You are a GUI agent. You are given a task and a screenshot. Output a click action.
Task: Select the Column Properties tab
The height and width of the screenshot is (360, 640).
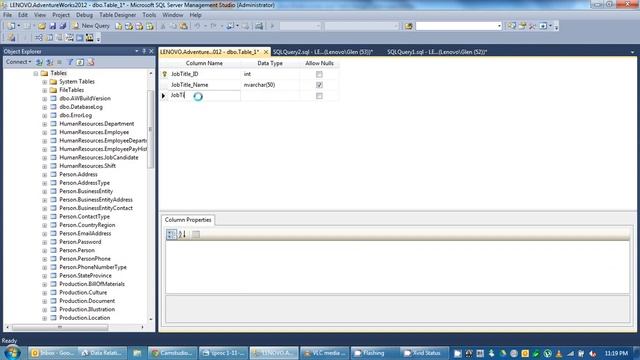(188, 220)
